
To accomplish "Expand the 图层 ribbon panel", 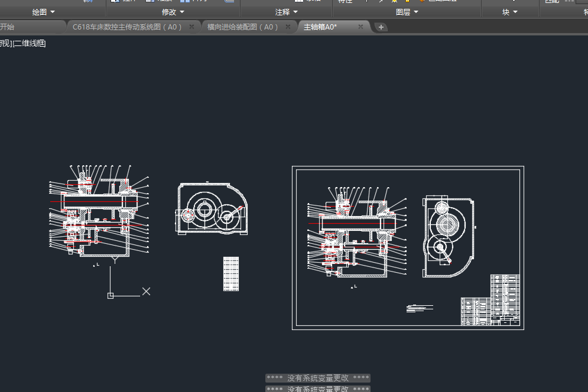I will pos(407,12).
